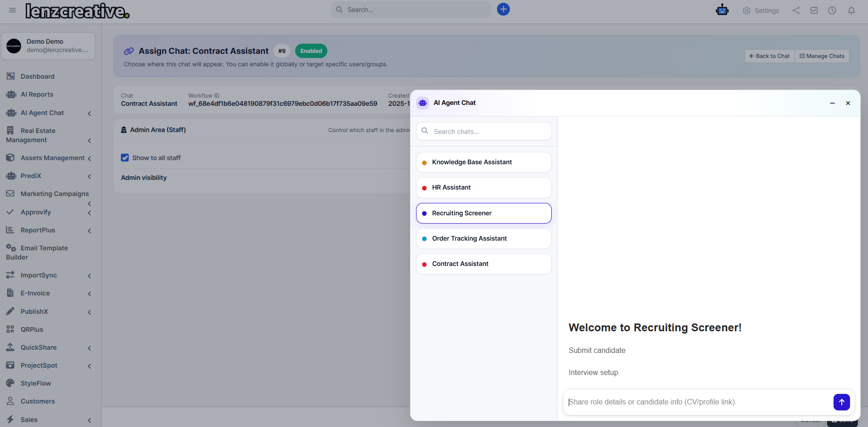Click the notifications bell icon
The width and height of the screenshot is (868, 427).
point(851,10)
